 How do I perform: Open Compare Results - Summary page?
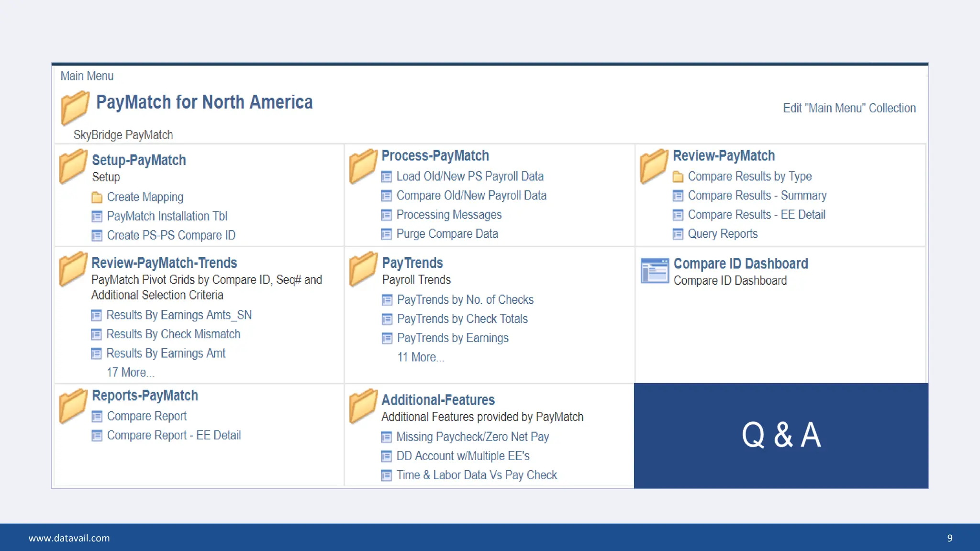(757, 196)
